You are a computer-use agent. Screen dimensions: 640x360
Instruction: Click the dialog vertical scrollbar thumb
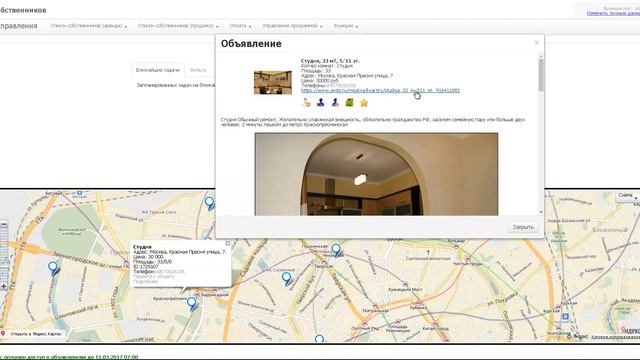[x=541, y=75]
